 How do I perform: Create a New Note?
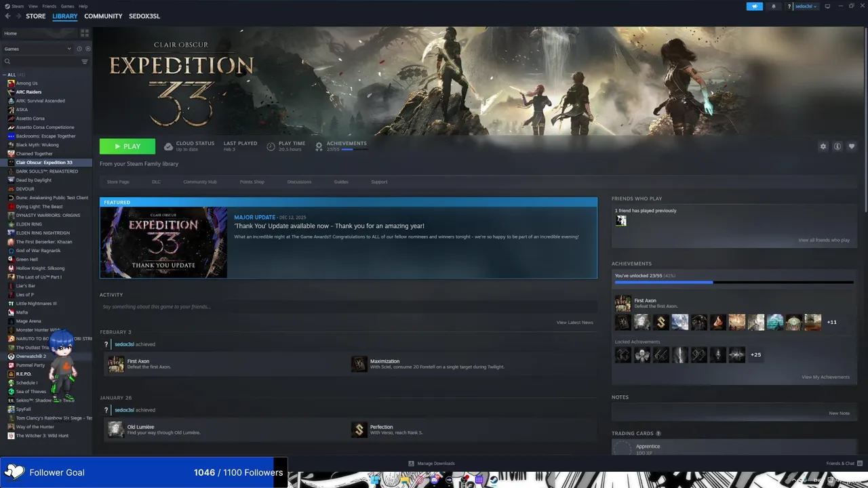(x=839, y=413)
